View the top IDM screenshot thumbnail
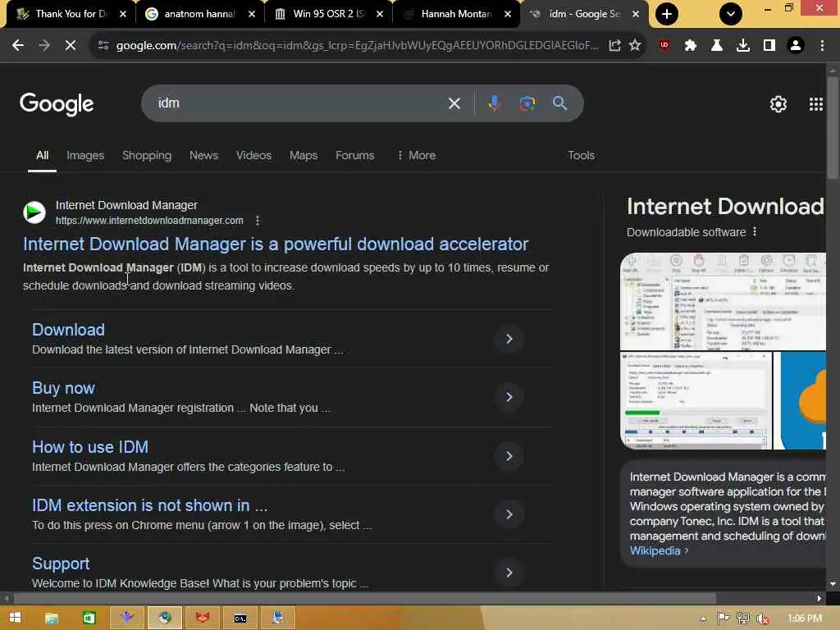 pos(723,301)
